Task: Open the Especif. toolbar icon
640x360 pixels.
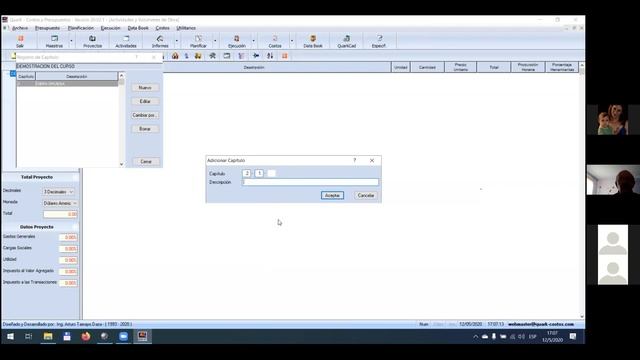Action: tap(379, 41)
